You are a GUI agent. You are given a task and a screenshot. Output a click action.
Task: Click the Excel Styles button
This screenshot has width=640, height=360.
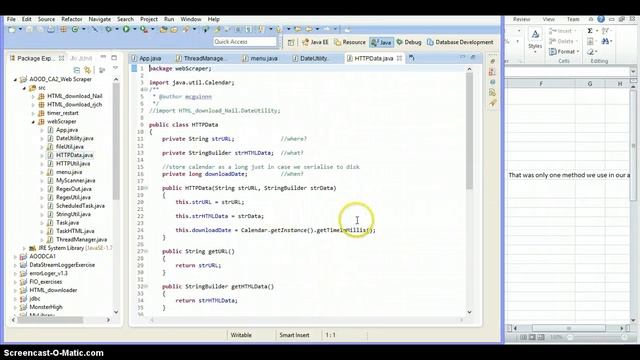(x=535, y=39)
